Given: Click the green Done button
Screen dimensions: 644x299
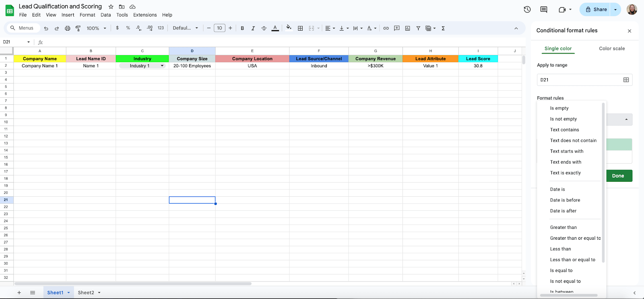Looking at the screenshot, I should pyautogui.click(x=618, y=176).
